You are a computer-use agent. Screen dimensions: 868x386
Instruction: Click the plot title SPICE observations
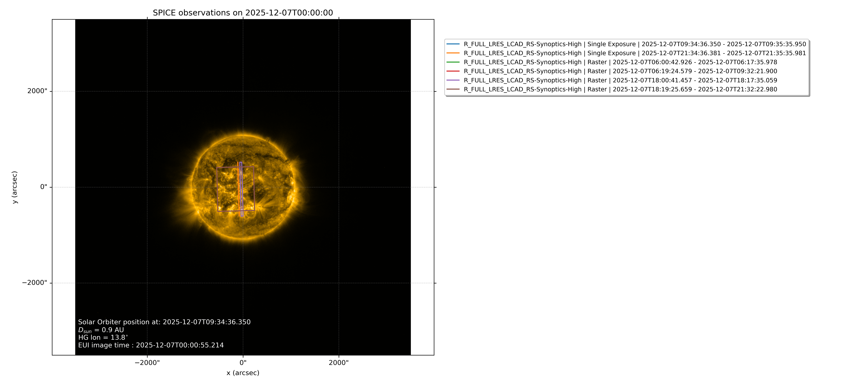(x=243, y=13)
